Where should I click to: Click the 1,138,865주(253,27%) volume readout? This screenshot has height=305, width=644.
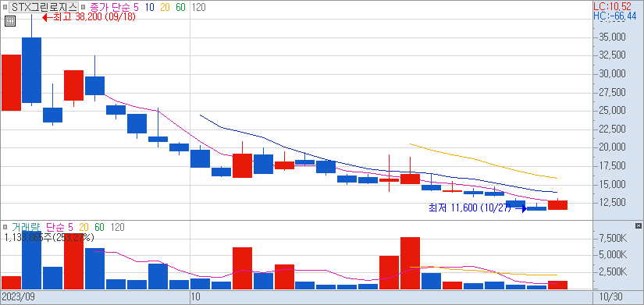click(x=49, y=237)
